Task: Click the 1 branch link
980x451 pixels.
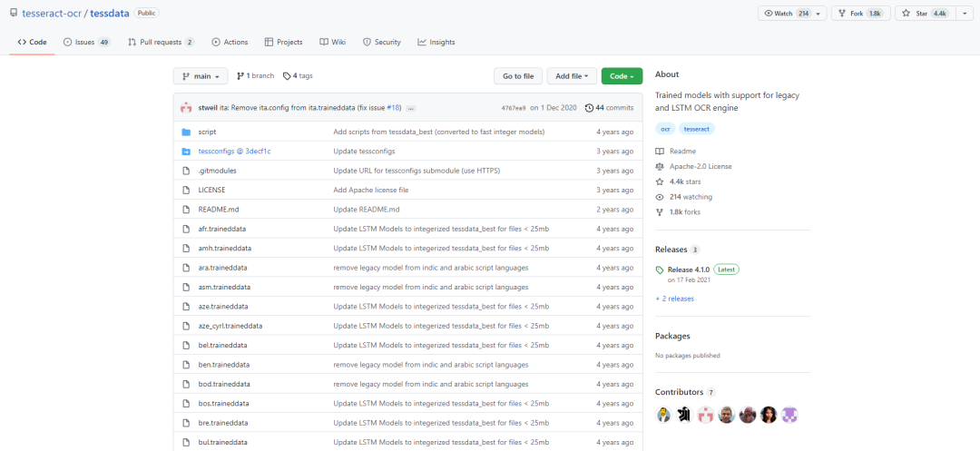Action: [x=256, y=76]
